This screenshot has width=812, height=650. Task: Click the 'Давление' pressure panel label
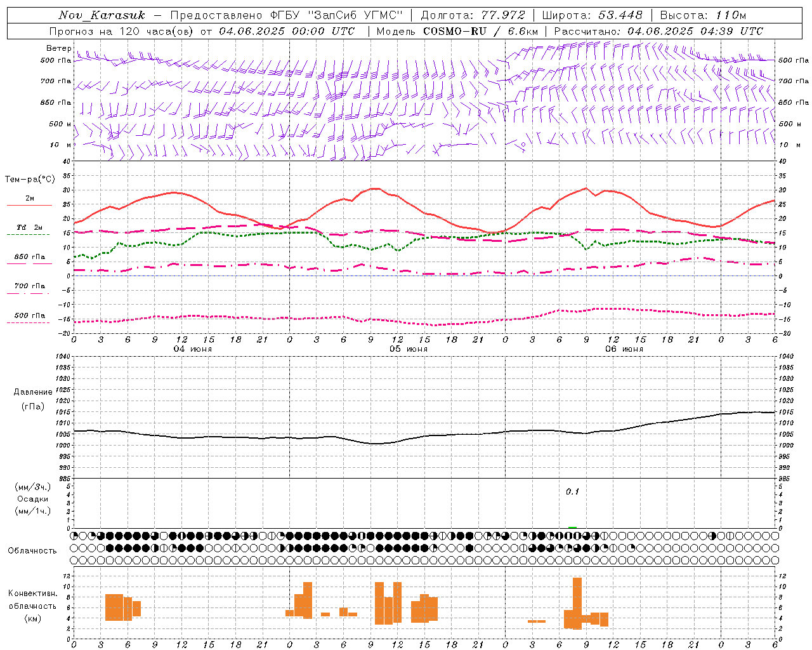pyautogui.click(x=33, y=392)
